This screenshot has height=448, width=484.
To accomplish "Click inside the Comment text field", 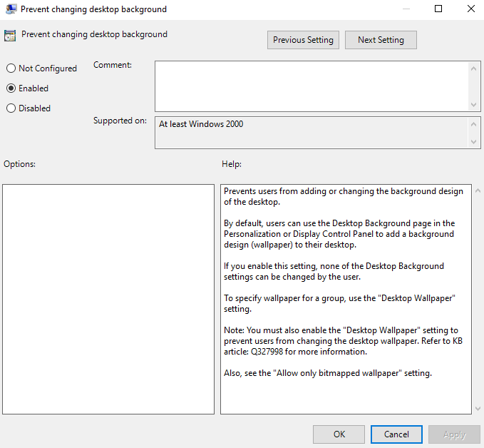I will [x=310, y=86].
